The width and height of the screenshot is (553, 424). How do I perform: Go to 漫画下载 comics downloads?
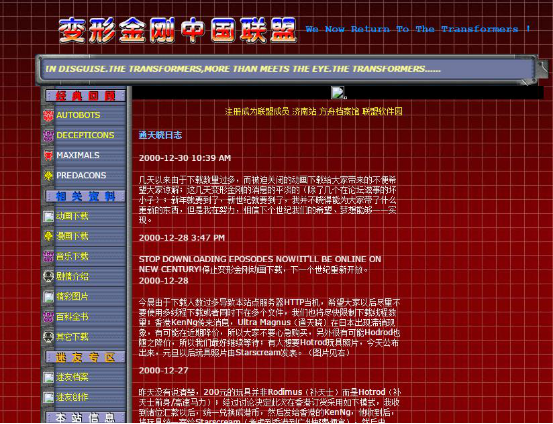[72, 236]
